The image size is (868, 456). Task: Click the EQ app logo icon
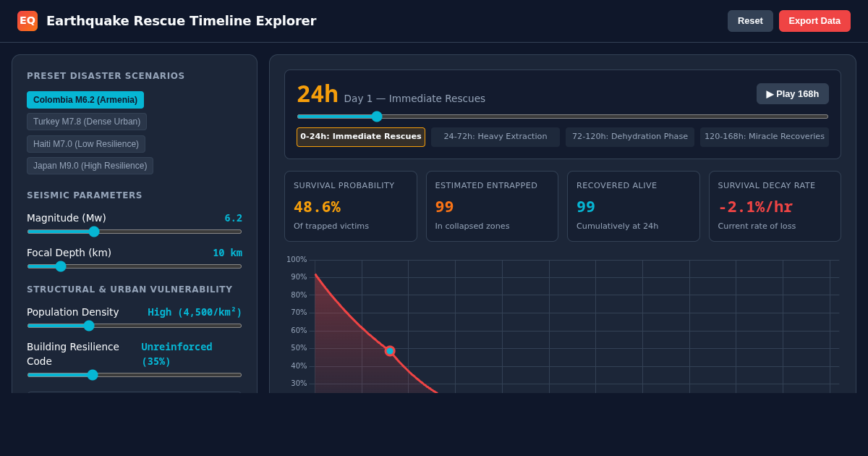[27, 21]
